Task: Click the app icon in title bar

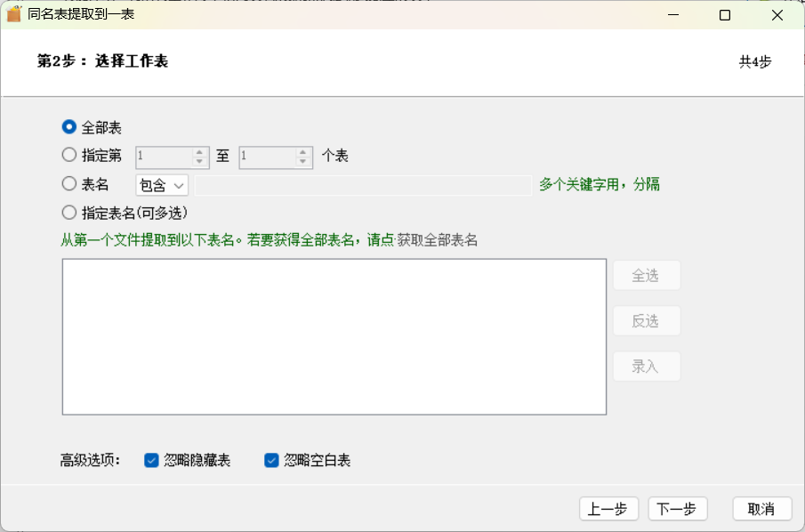Action: tap(14, 14)
